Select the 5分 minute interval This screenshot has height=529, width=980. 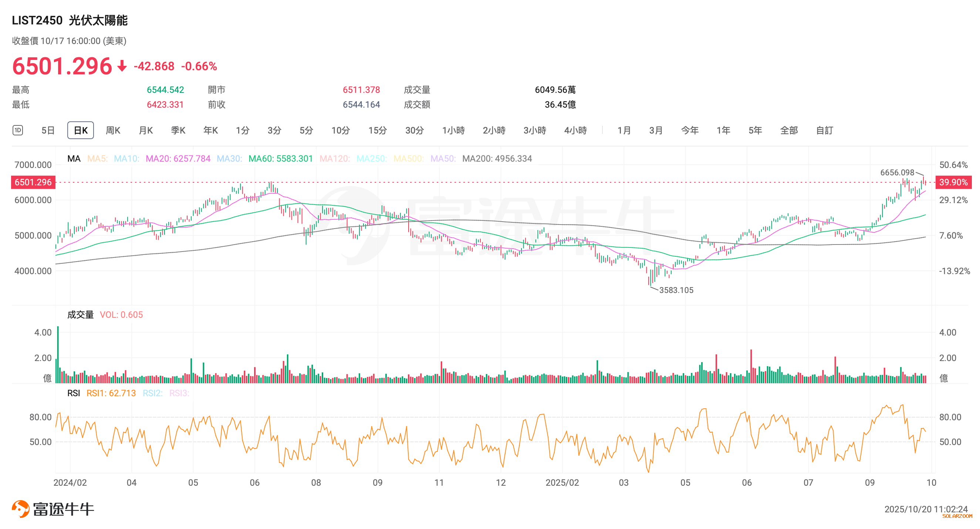[x=306, y=131]
